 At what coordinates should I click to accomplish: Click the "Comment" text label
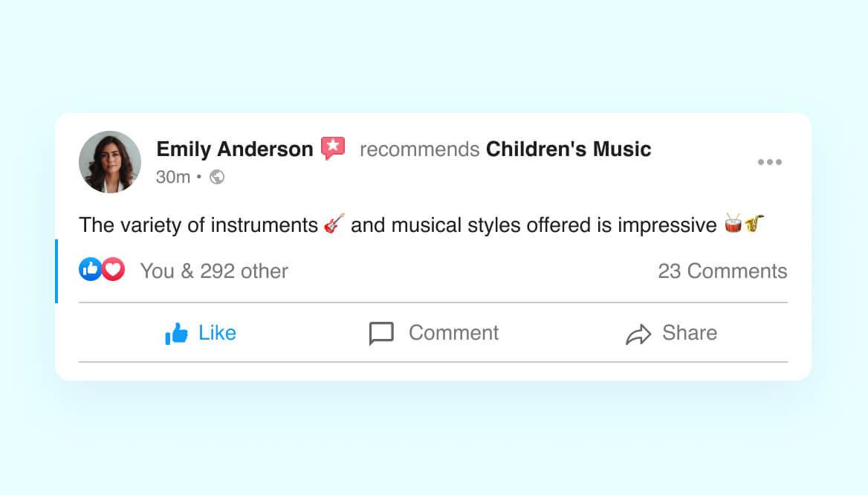[x=453, y=333]
